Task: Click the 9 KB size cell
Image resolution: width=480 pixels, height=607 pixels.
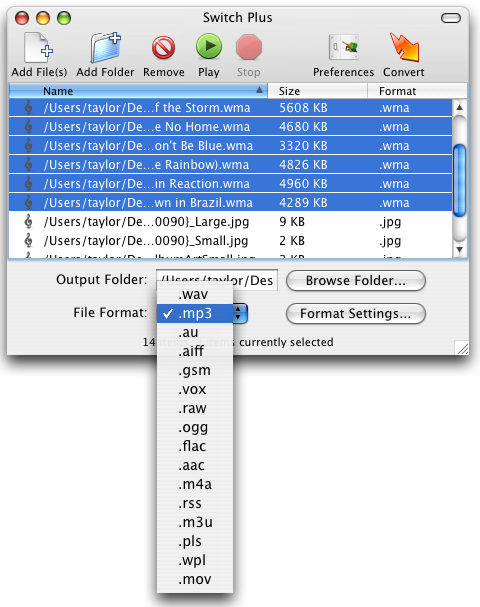Action: click(292, 221)
